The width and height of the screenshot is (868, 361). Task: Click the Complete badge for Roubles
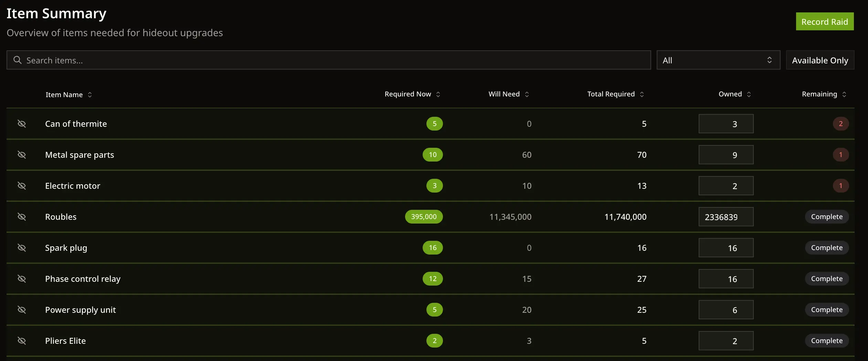(x=827, y=217)
